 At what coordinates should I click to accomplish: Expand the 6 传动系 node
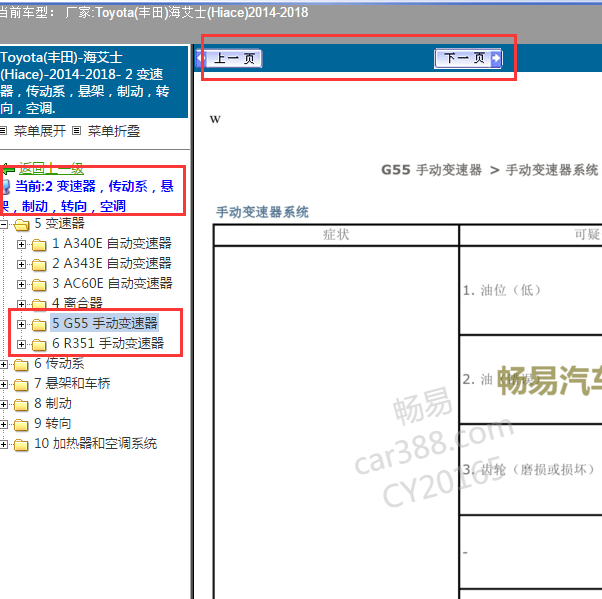[x=3, y=364]
